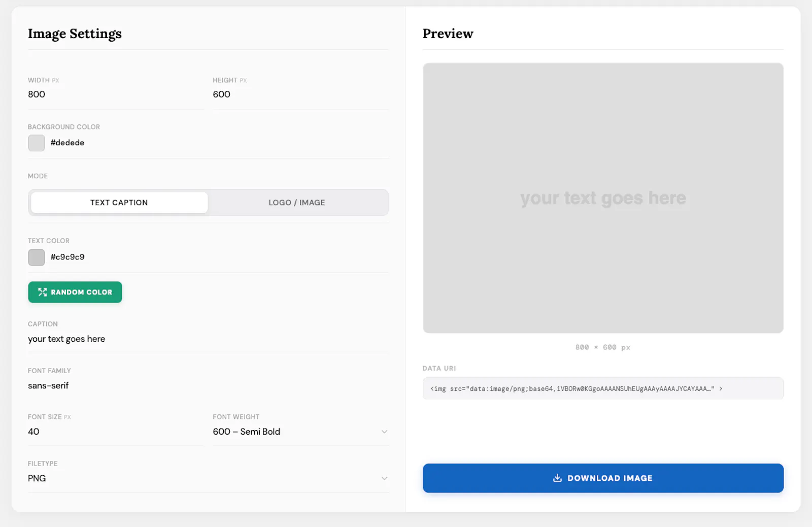Edit the background hex value #dedede

coord(67,143)
